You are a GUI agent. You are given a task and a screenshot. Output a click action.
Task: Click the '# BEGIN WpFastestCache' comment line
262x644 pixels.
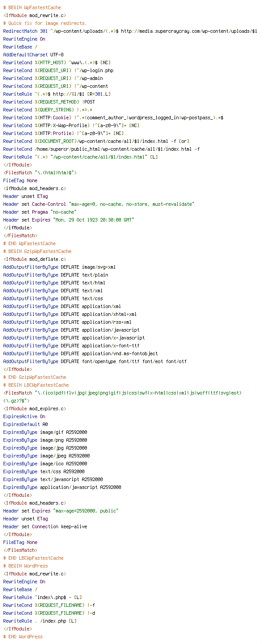(x=32, y=7)
